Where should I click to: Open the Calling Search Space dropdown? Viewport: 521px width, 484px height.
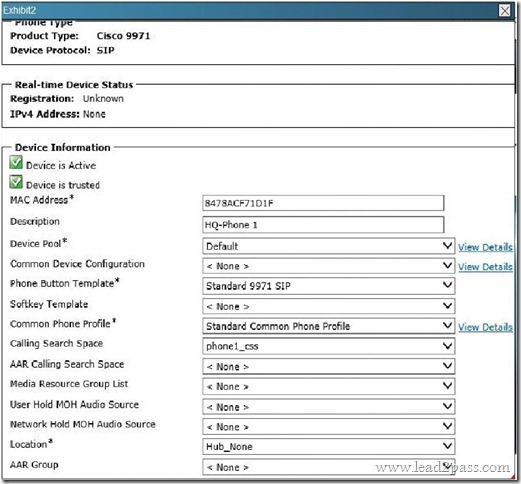[x=328, y=346]
